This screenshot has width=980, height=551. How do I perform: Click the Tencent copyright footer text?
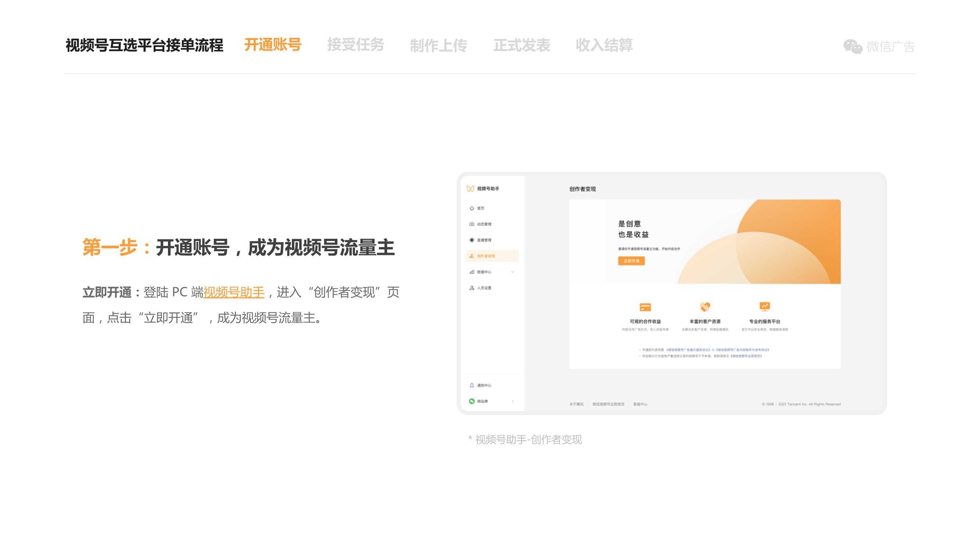tap(801, 404)
